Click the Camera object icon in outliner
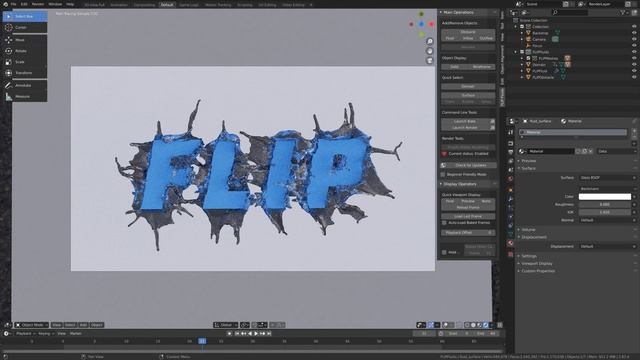The width and height of the screenshot is (640, 360). coord(528,39)
